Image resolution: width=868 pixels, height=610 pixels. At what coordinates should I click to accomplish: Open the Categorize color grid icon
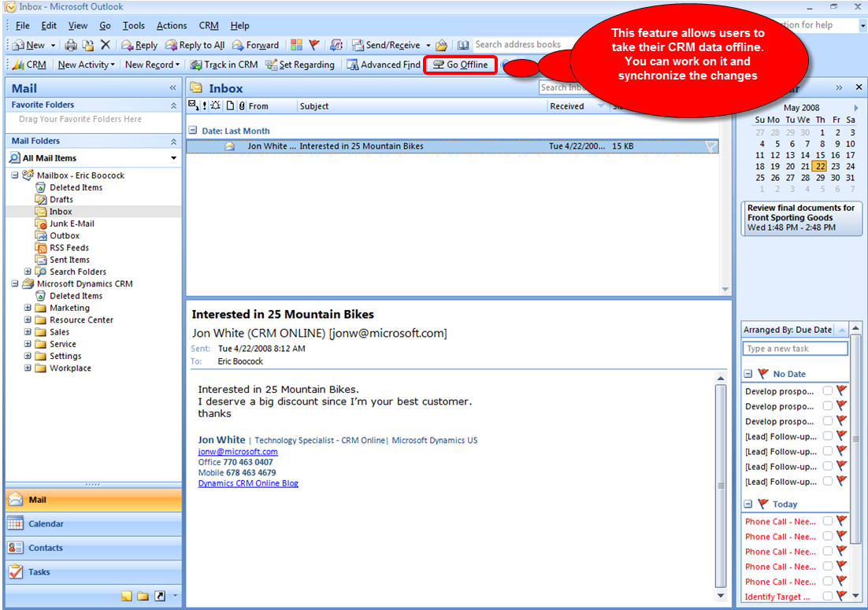(297, 46)
